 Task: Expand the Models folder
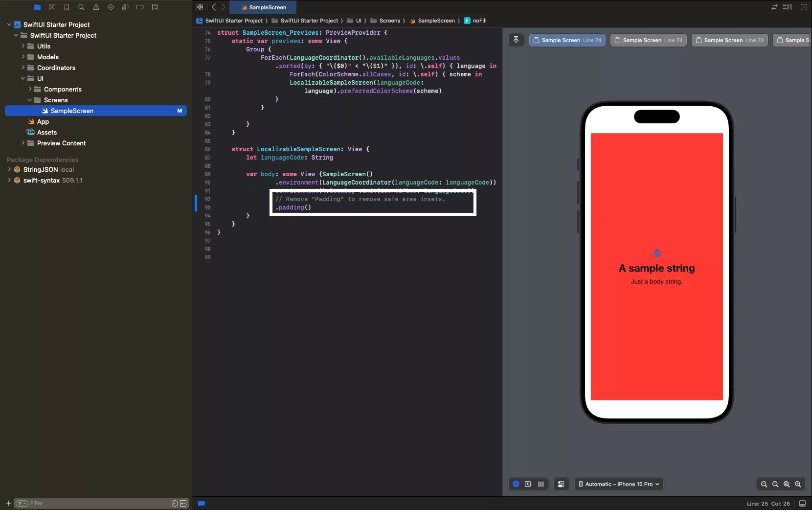[x=23, y=57]
